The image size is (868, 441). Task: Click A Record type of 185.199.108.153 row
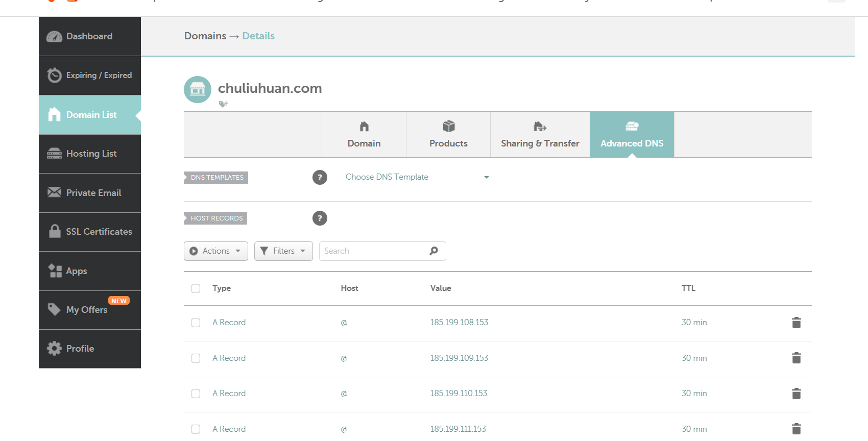coord(229,323)
